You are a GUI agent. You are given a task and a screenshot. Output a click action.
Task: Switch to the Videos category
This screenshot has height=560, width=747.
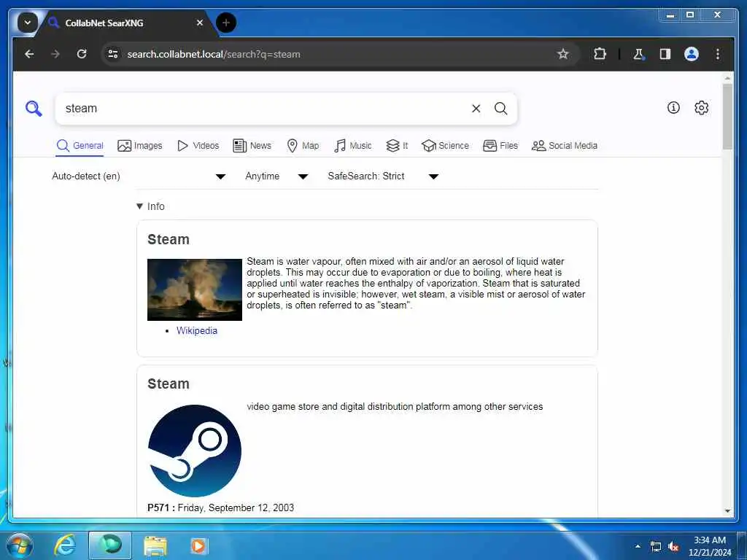[x=198, y=146]
